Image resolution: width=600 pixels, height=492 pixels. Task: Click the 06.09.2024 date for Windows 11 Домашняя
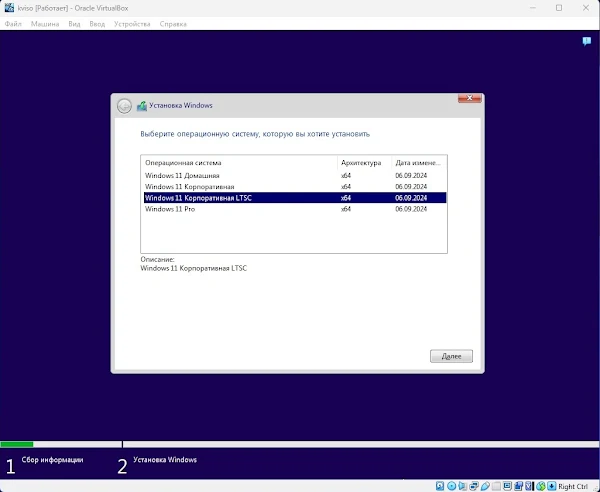point(411,176)
